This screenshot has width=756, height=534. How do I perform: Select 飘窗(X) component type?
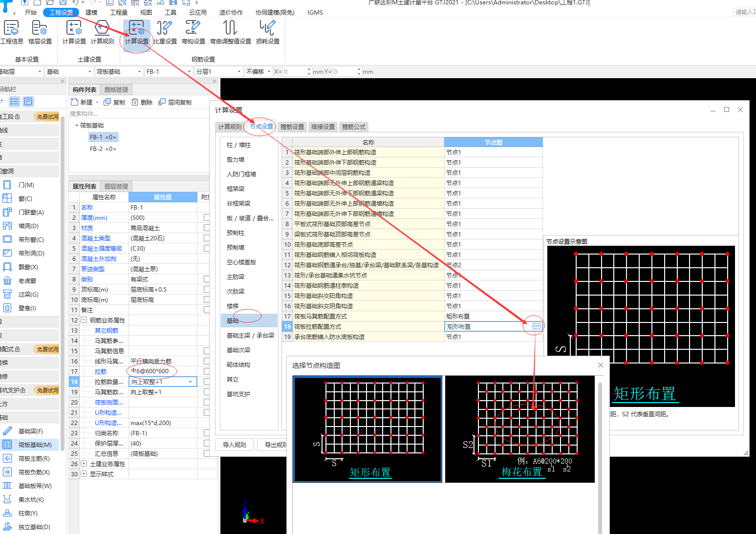[x=22, y=267]
